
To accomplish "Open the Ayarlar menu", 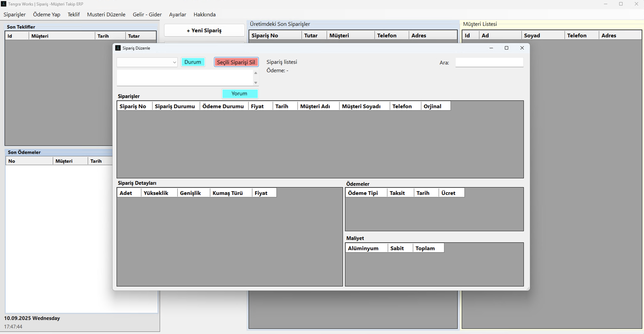I will click(x=177, y=15).
